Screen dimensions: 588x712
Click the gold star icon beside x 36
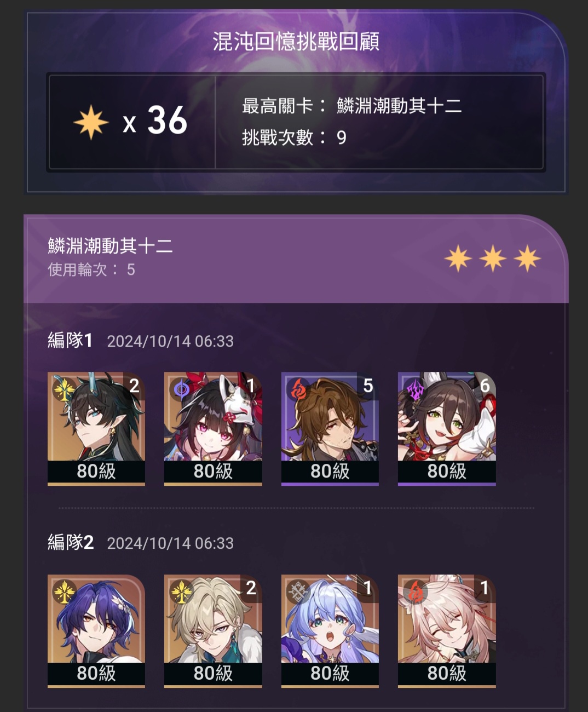click(x=91, y=122)
